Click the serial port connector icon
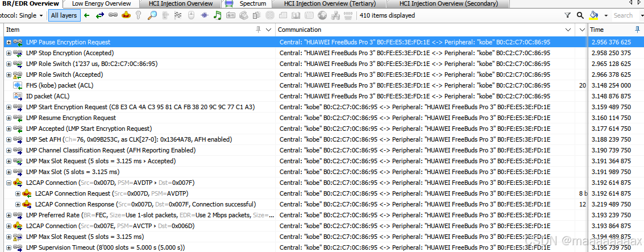 [x=348, y=15]
